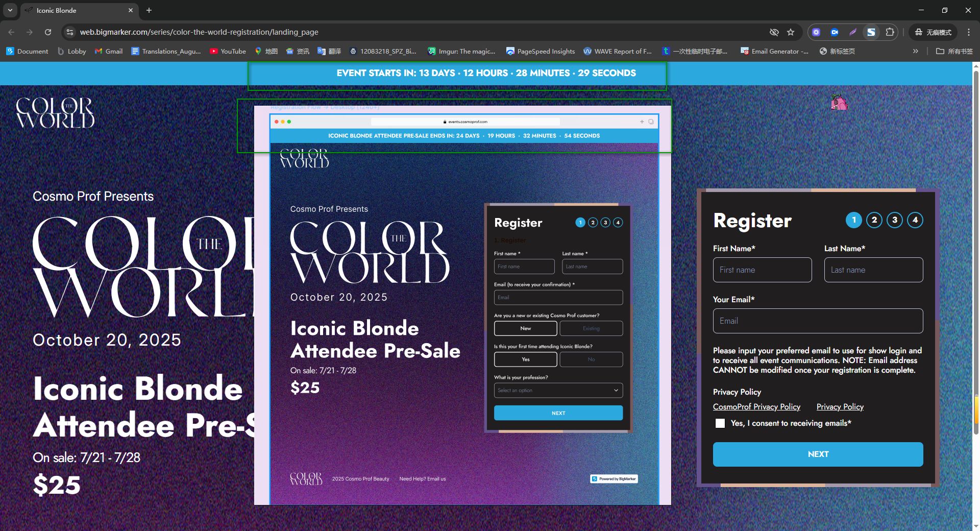Open the 地图 maps bookmark
The image size is (980, 531).
click(x=266, y=51)
